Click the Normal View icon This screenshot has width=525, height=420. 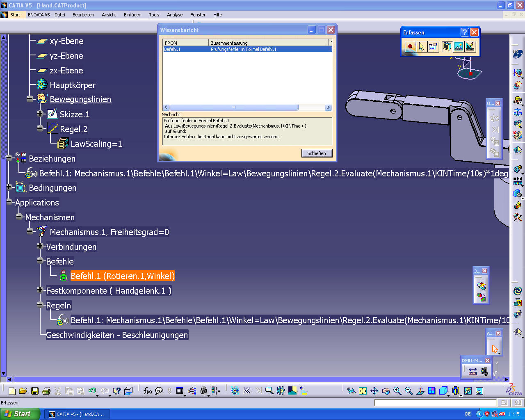(x=420, y=391)
